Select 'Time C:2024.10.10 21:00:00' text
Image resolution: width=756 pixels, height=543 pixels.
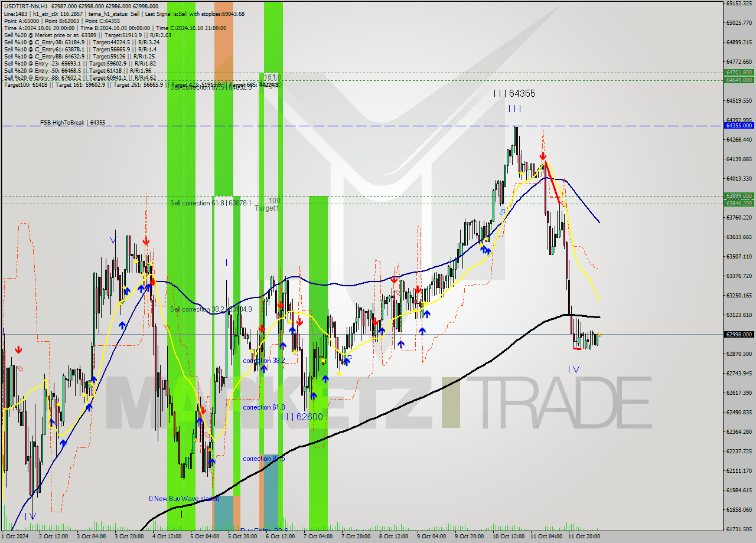[191, 28]
